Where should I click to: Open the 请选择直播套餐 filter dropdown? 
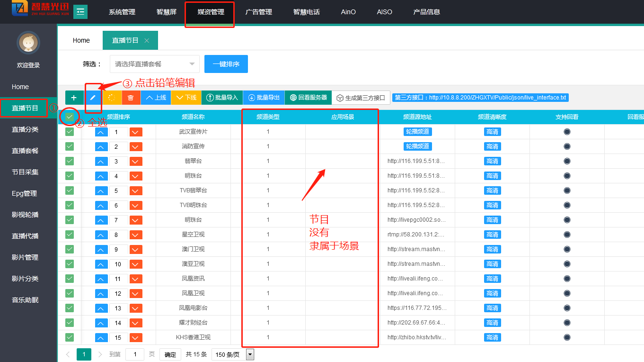[x=155, y=64]
